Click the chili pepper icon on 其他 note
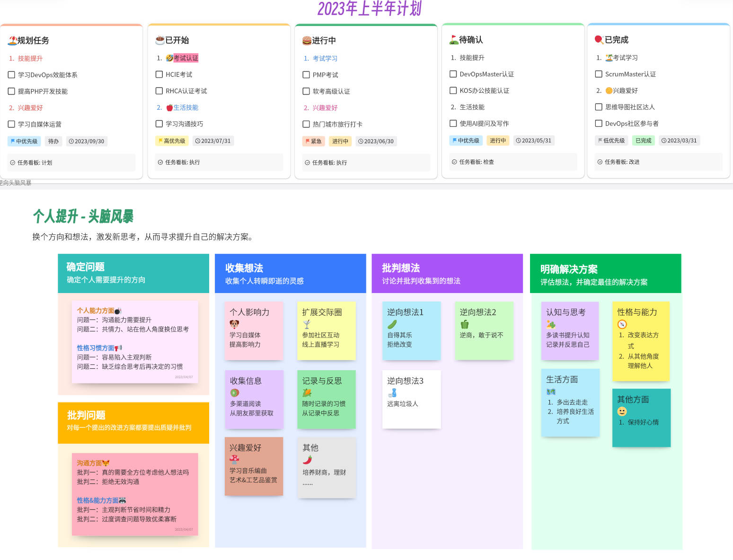The image size is (733, 560). (x=307, y=460)
